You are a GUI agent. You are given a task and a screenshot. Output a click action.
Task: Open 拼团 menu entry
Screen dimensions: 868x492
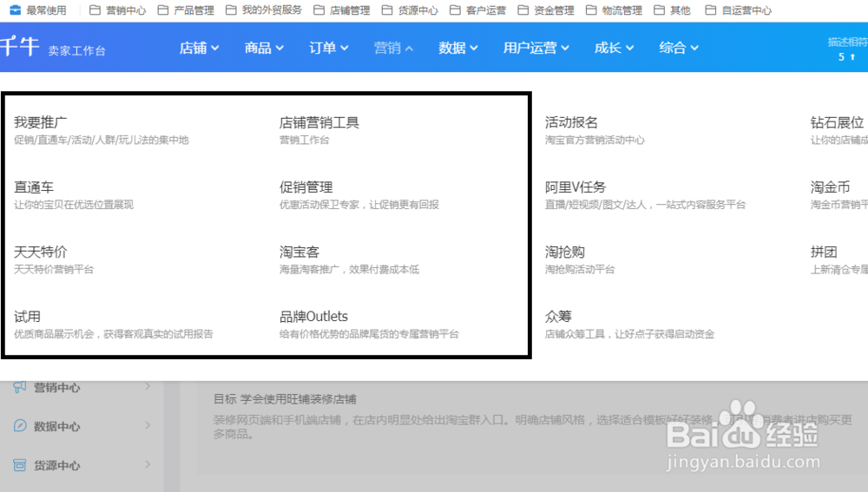coord(824,252)
